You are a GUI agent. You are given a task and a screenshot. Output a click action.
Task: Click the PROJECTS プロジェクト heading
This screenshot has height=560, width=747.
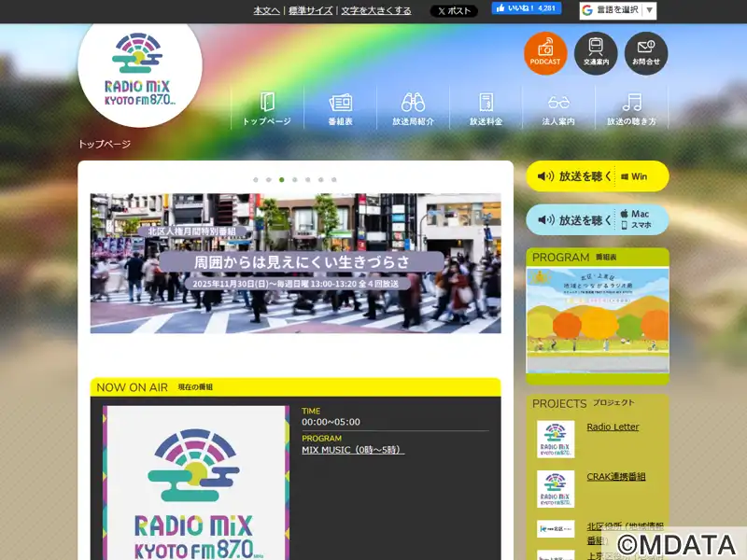[x=583, y=403]
